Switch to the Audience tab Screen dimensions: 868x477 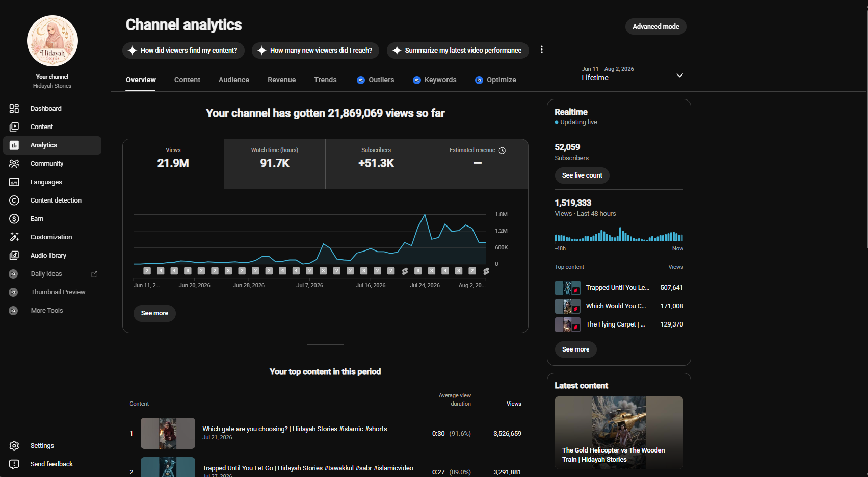pos(234,80)
